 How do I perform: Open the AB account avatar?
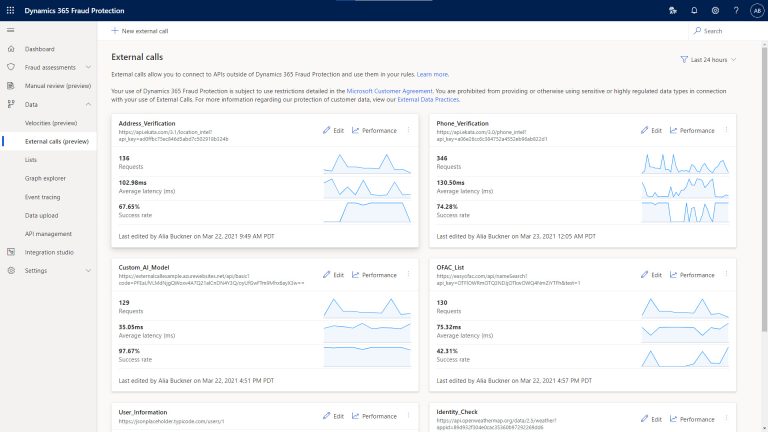tap(757, 10)
